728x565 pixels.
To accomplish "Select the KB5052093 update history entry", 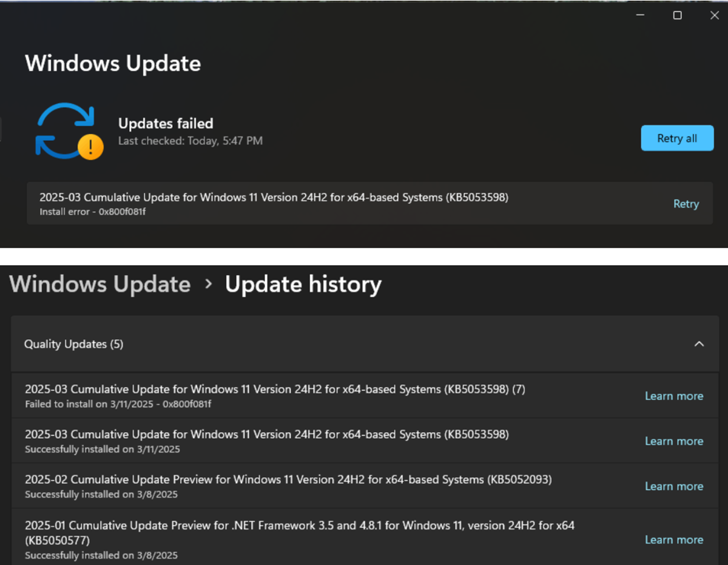I will (288, 479).
